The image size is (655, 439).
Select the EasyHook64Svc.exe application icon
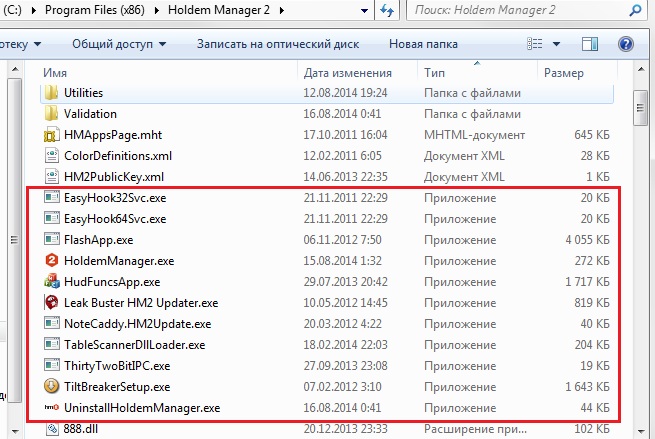[x=52, y=218]
